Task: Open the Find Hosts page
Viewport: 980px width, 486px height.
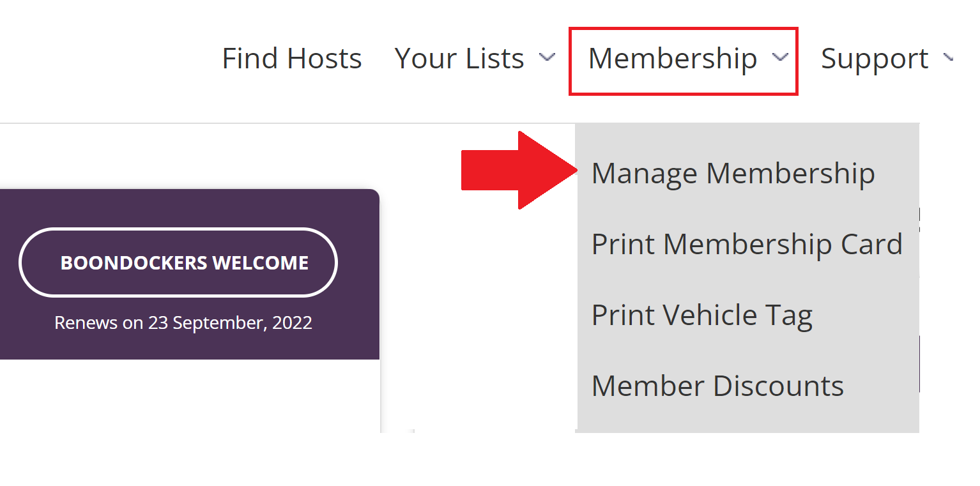Action: 292,59
